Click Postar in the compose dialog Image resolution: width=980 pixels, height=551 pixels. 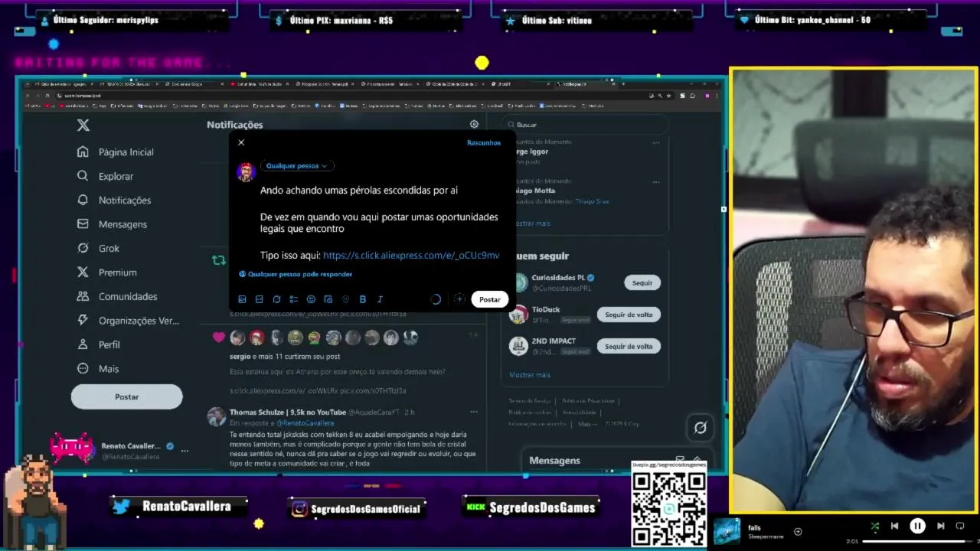click(x=490, y=299)
